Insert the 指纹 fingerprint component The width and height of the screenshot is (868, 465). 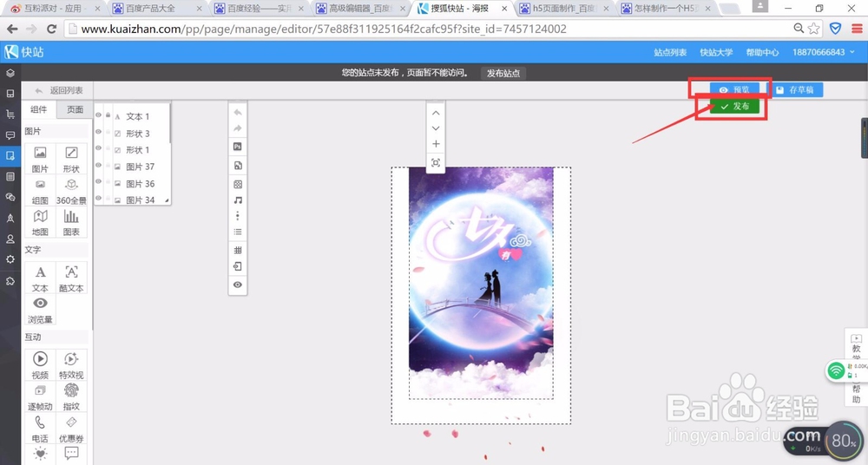(71, 396)
